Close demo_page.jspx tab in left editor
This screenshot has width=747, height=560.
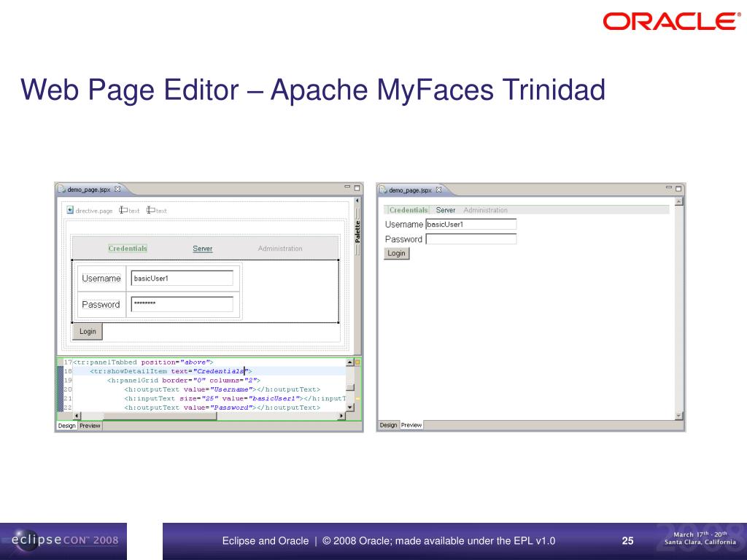(x=117, y=189)
